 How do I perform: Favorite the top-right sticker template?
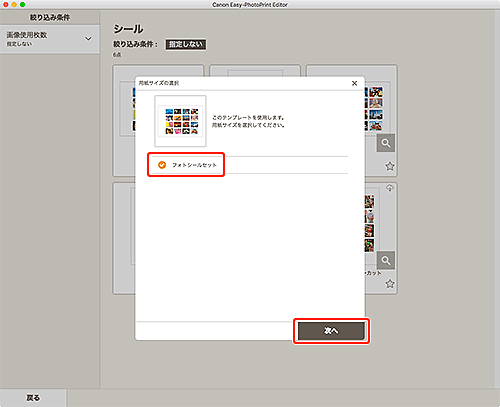pos(390,166)
